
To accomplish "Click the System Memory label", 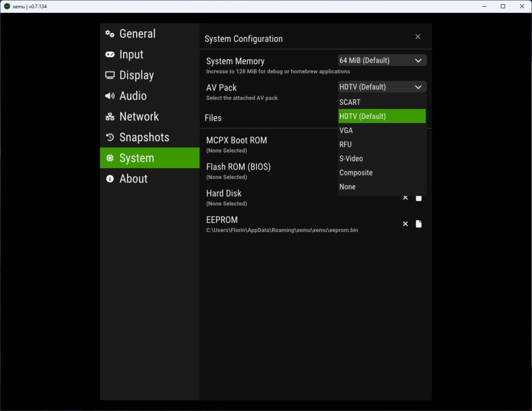I will 235,61.
